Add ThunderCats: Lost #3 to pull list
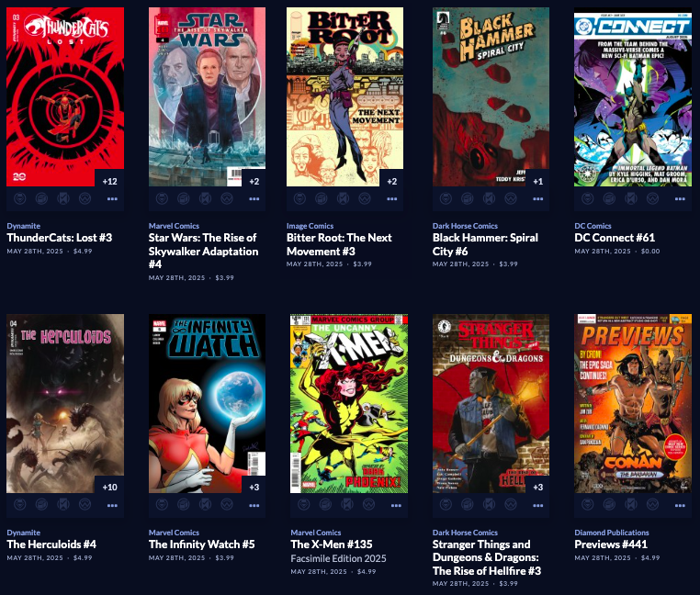Viewport: 700px width, 595px height. (x=20, y=198)
